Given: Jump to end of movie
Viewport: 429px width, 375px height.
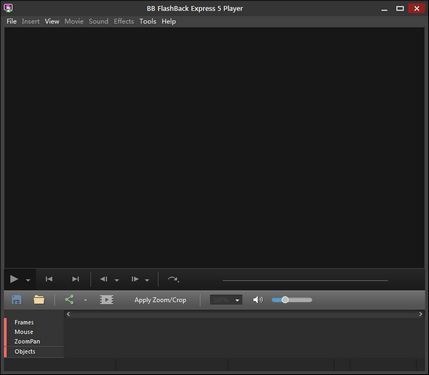Looking at the screenshot, I should 76,279.
